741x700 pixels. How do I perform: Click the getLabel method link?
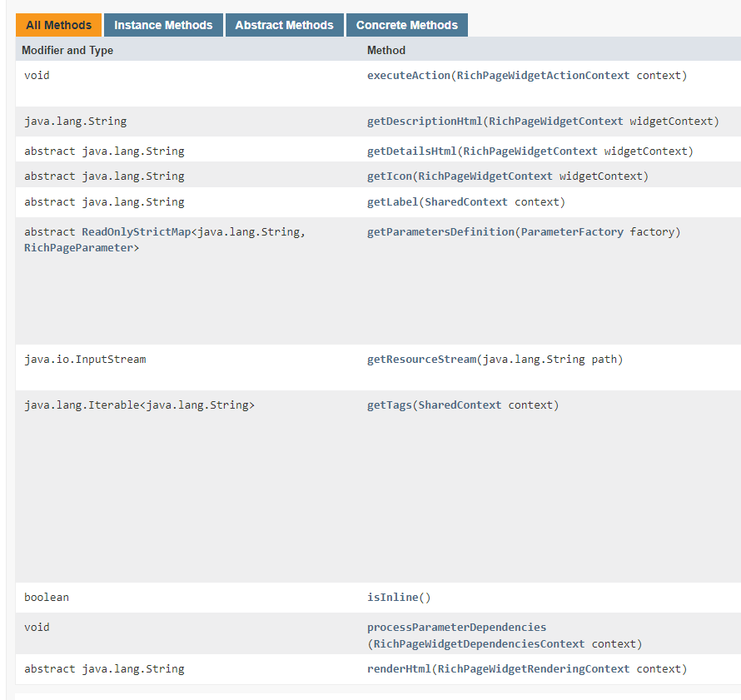(x=392, y=202)
